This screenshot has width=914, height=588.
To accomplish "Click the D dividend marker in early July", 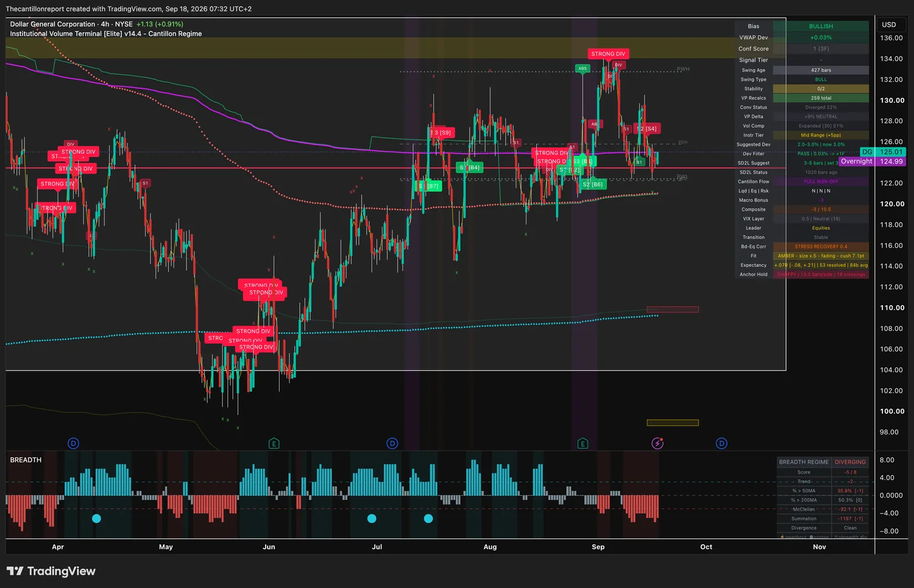I will (x=392, y=444).
